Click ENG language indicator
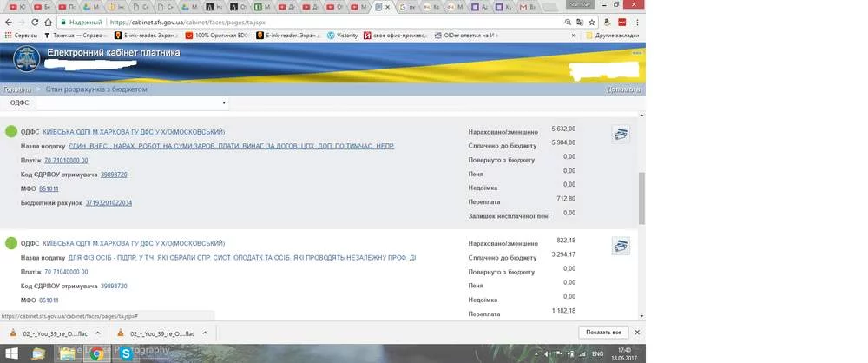868x363 pixels. (x=598, y=353)
